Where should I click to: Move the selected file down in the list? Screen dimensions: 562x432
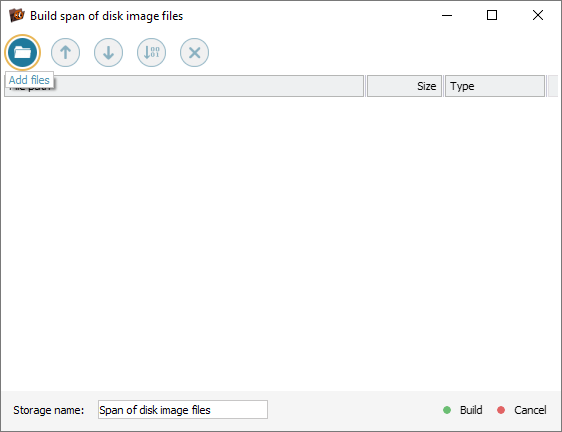point(108,52)
